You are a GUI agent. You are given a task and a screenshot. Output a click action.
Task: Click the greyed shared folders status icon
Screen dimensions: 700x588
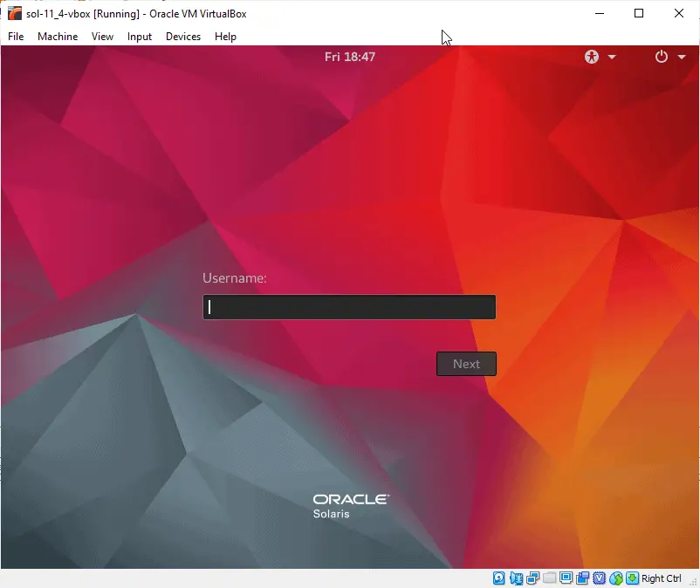coord(549,578)
